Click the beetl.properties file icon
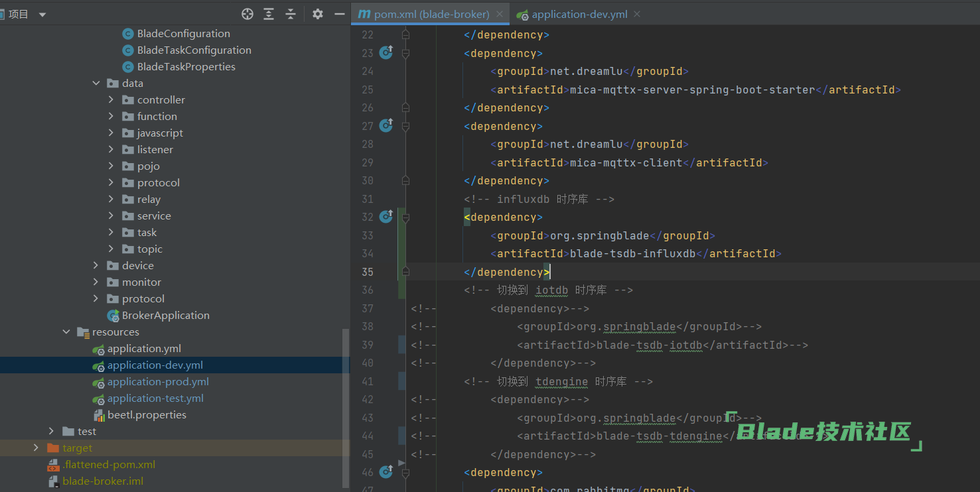The height and width of the screenshot is (492, 980). click(98, 415)
